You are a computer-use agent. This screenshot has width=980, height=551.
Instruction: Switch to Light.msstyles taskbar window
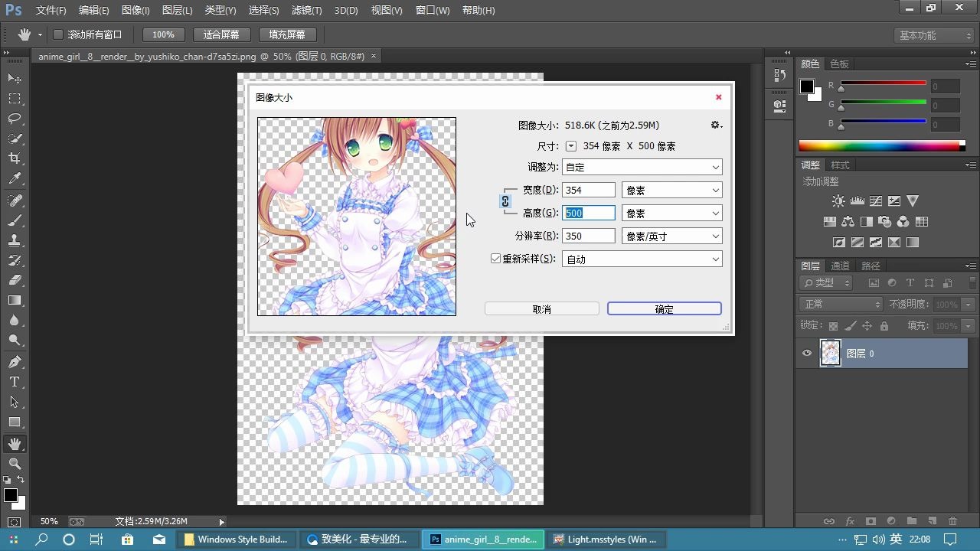[605, 539]
